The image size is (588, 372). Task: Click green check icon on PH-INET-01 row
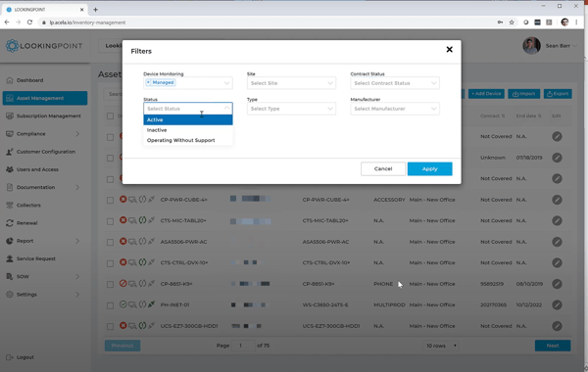pyautogui.click(x=123, y=304)
